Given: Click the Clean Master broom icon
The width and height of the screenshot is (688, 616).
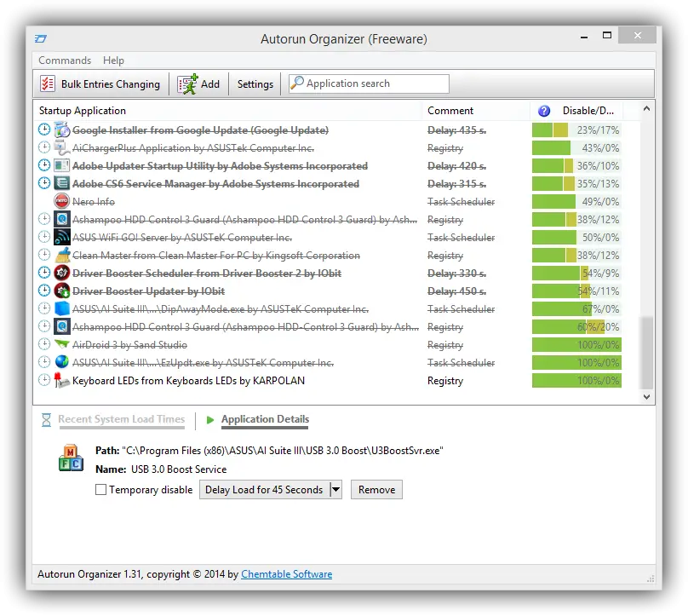Looking at the screenshot, I should click(63, 255).
